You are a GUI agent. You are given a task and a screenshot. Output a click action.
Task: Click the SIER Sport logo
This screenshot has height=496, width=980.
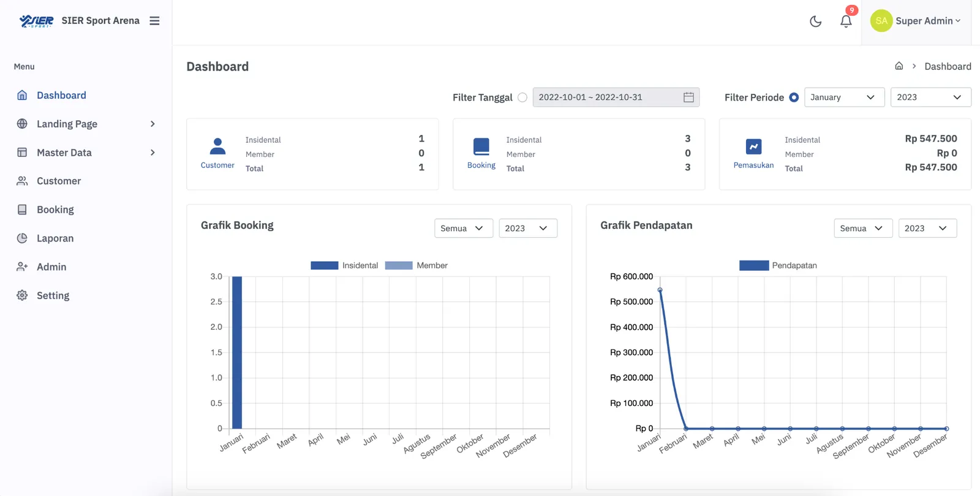click(x=36, y=21)
